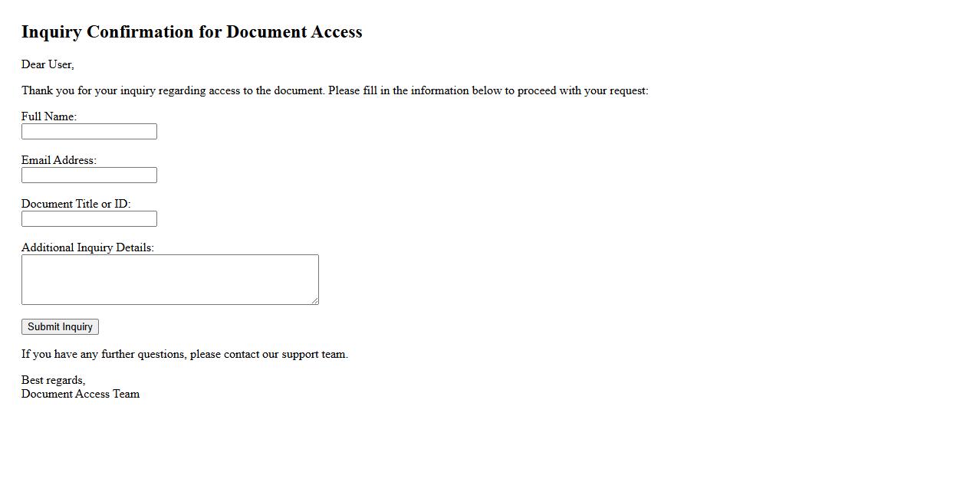Click the Full Name input field
The image size is (980, 498).
(89, 131)
